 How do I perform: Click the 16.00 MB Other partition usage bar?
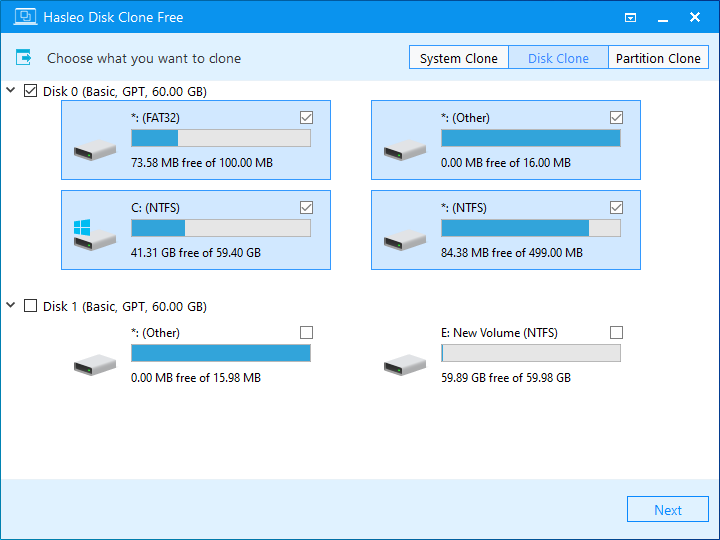[x=531, y=138]
